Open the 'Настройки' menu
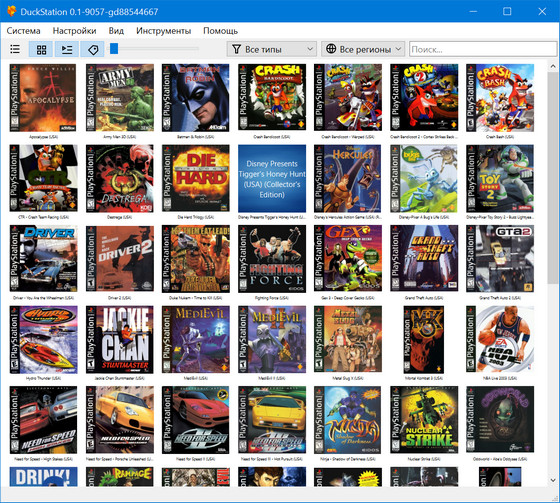 pos(74,31)
